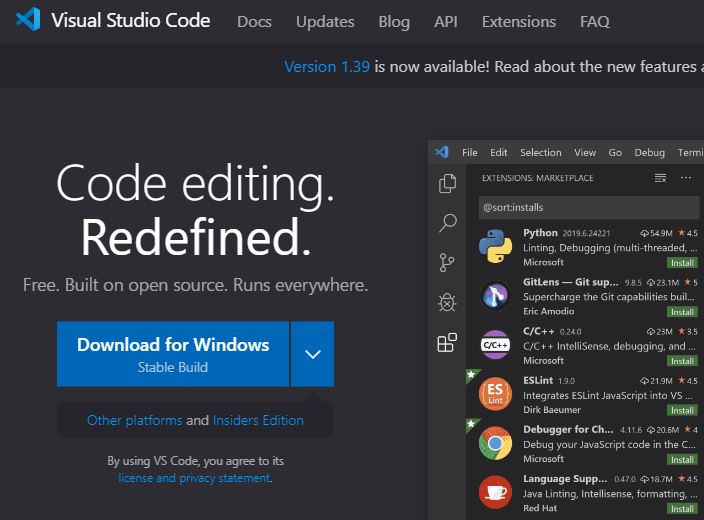Click the GitLens extension icon
The height and width of the screenshot is (520, 704).
coord(495,295)
